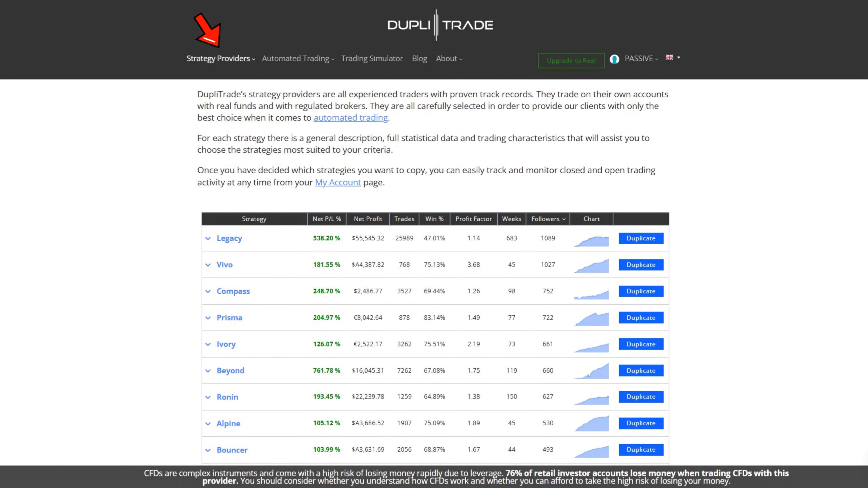
Task: Sort table by Net Profit column
Action: (368, 219)
